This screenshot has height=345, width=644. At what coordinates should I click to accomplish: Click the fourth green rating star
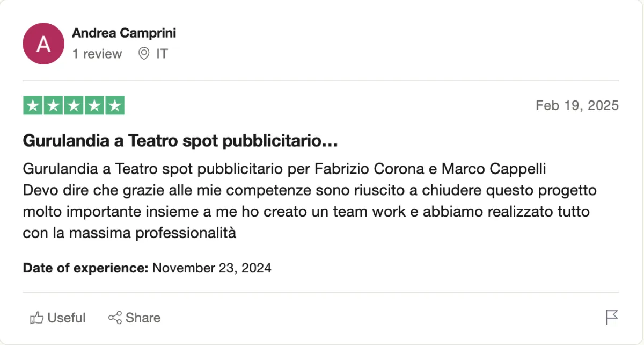[x=94, y=105]
